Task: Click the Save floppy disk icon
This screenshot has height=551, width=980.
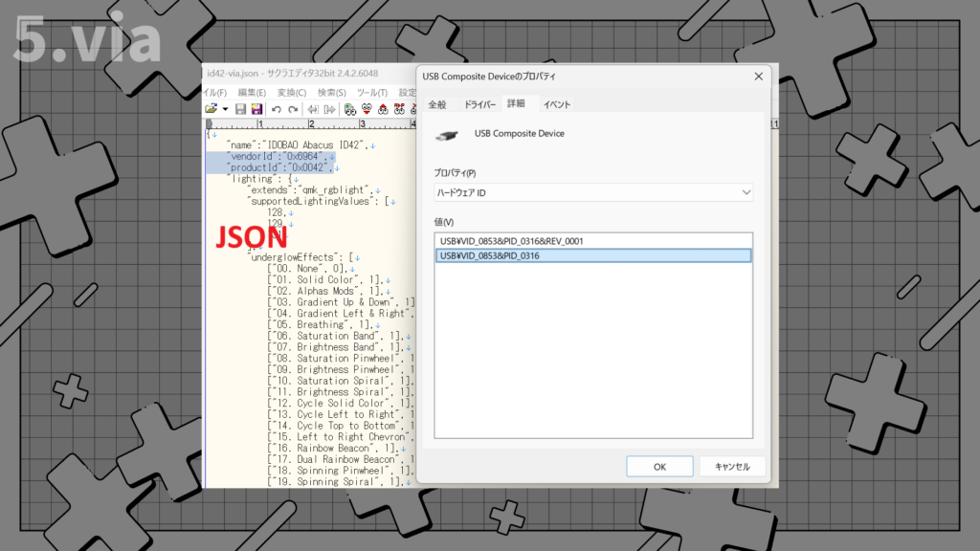Action: [241, 109]
